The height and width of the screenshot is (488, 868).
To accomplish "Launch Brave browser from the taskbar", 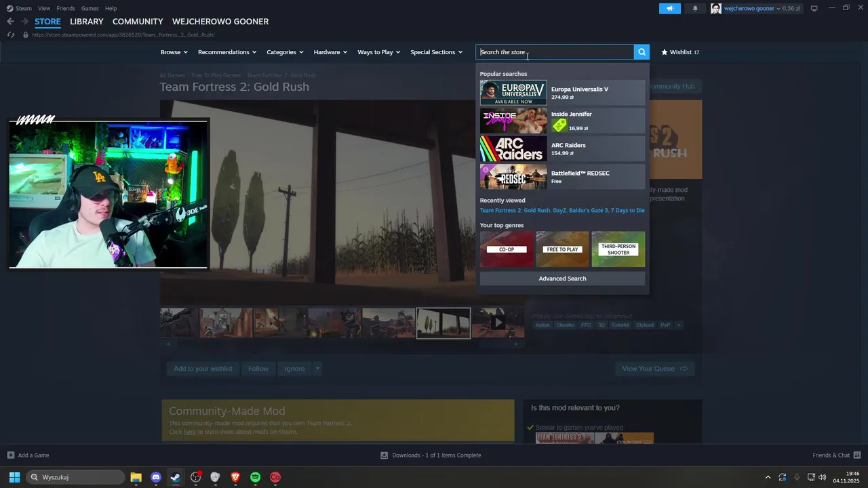I will (235, 477).
